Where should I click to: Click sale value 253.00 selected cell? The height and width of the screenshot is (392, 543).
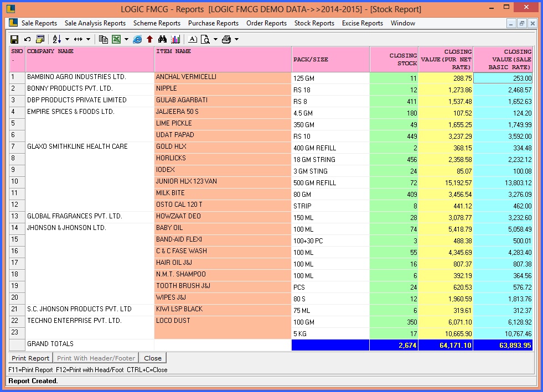pyautogui.click(x=503, y=78)
